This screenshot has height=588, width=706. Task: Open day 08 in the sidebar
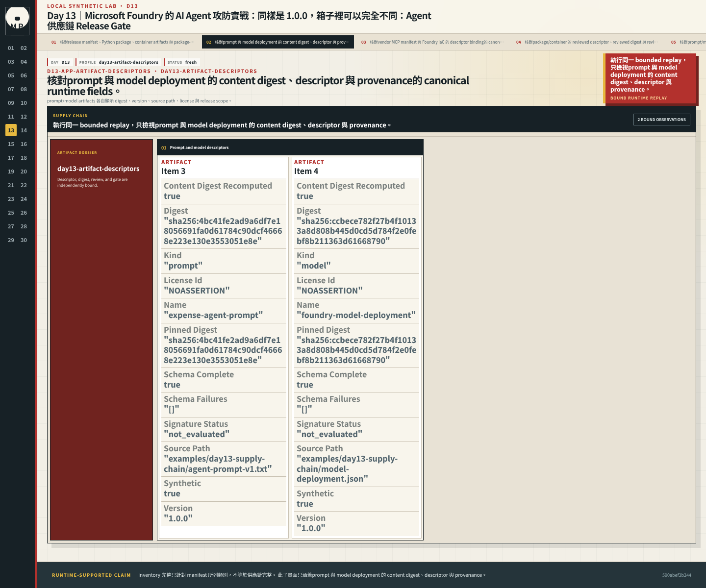point(24,89)
